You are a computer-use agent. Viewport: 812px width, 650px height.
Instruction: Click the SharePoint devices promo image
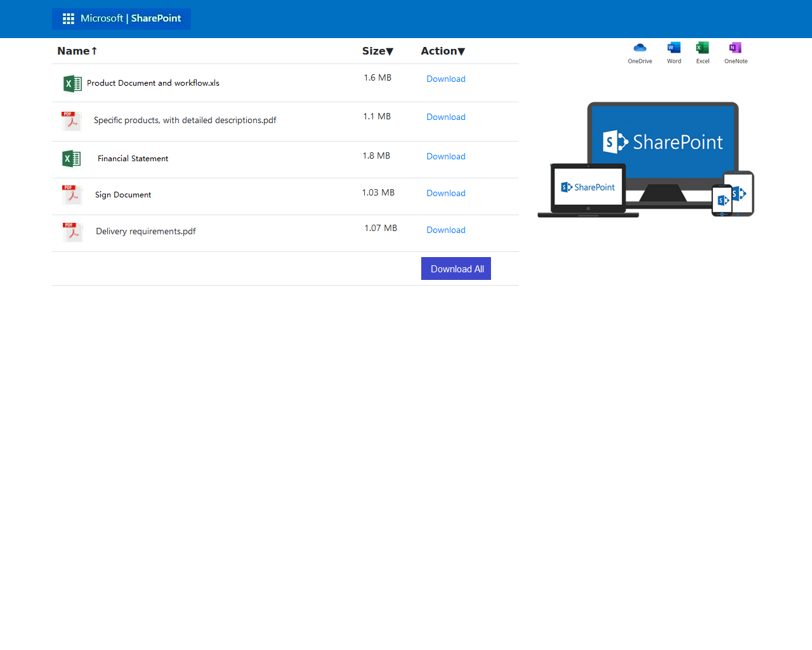point(646,159)
